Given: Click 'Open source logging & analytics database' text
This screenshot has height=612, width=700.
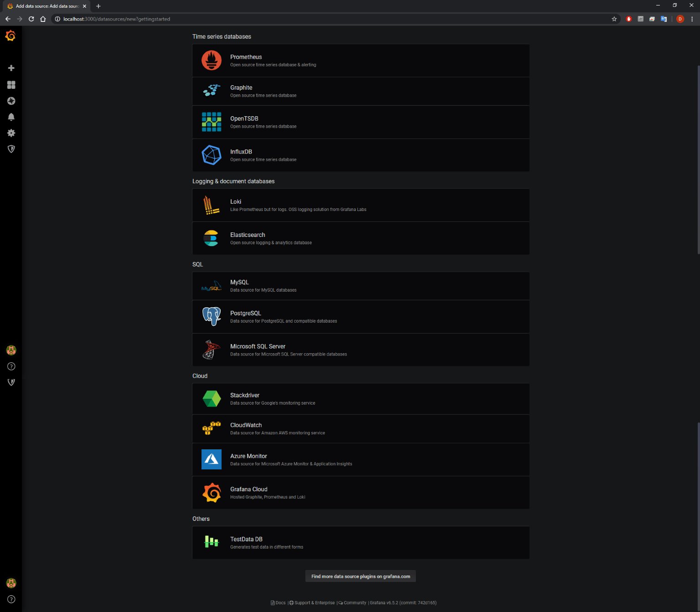Looking at the screenshot, I should tap(271, 242).
